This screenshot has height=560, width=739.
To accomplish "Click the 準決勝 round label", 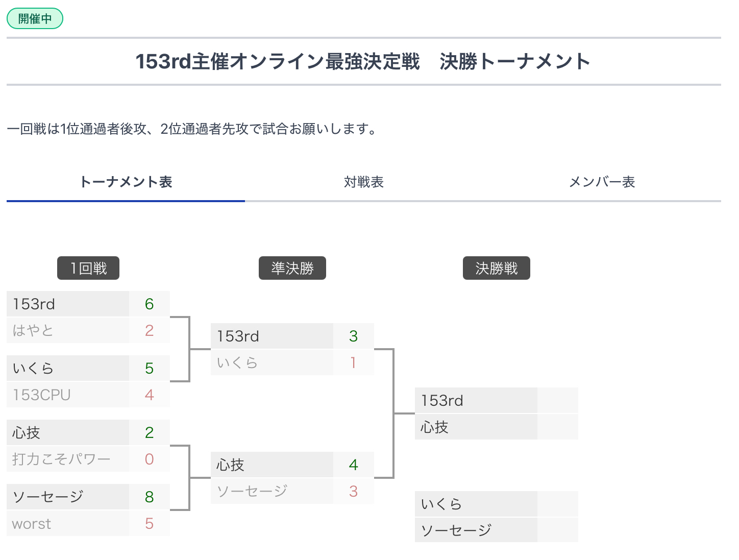I will (292, 268).
